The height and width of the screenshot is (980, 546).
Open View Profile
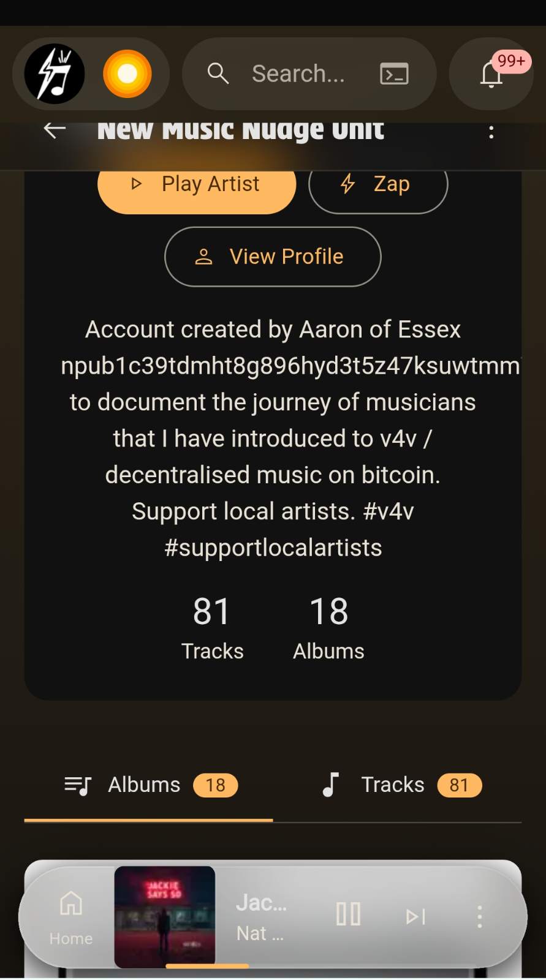coord(273,257)
